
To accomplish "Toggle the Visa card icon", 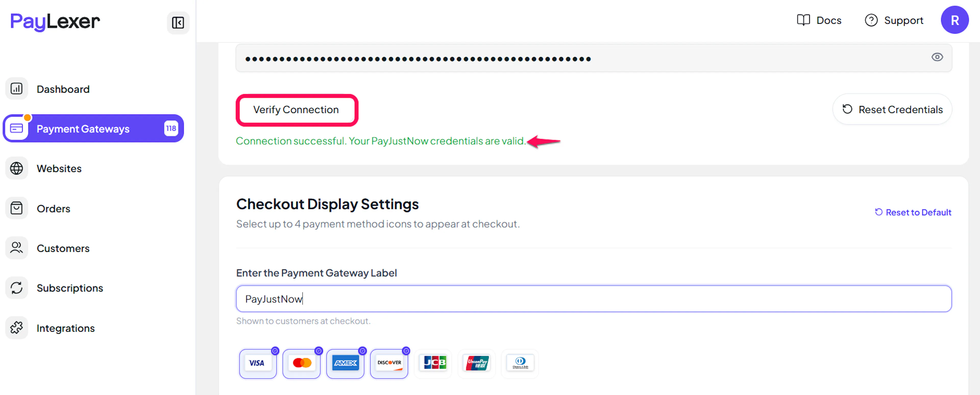I will pos(258,363).
